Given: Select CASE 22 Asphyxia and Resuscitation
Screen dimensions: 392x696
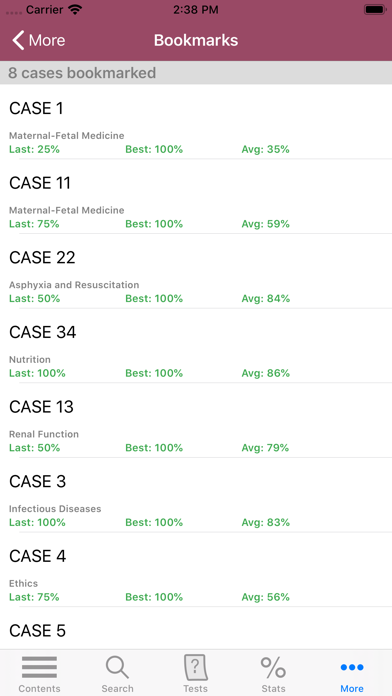Looking at the screenshot, I should tap(196, 270).
